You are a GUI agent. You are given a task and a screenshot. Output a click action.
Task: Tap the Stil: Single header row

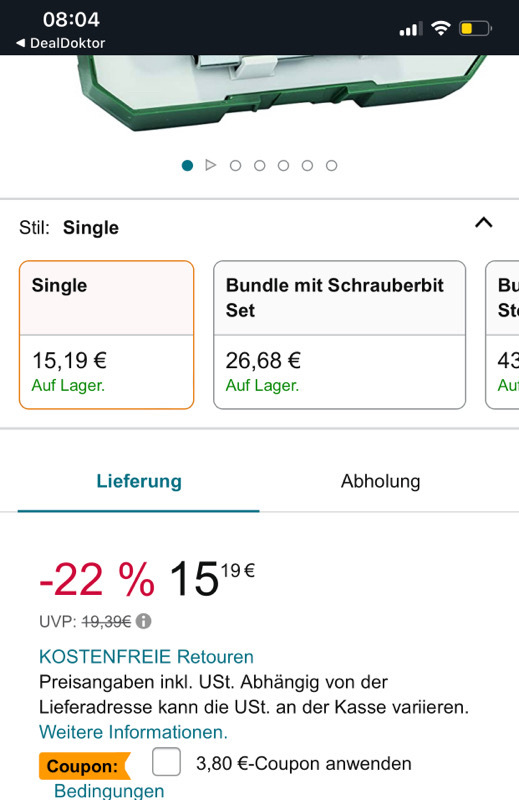pos(259,227)
